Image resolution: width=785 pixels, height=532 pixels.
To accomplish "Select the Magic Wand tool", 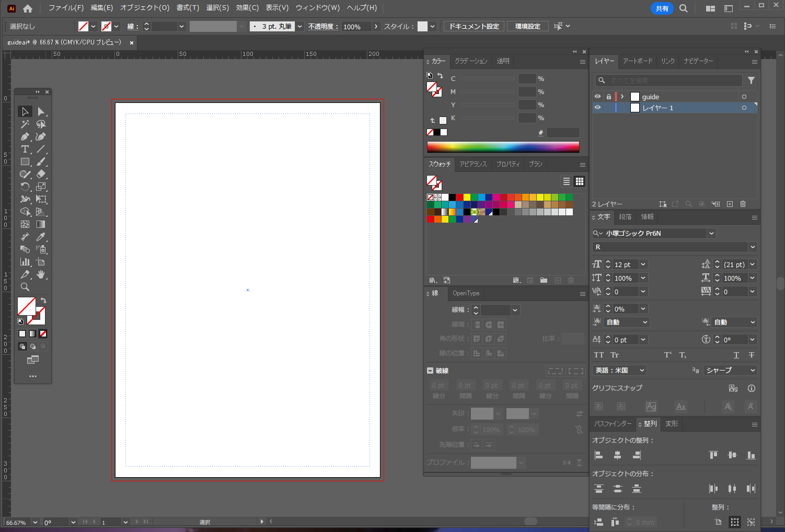I will click(25, 124).
